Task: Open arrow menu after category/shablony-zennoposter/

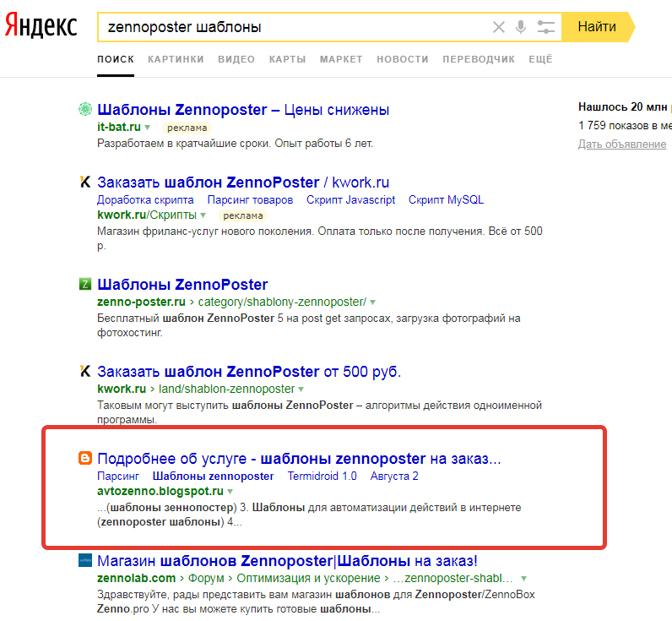Action: (373, 302)
